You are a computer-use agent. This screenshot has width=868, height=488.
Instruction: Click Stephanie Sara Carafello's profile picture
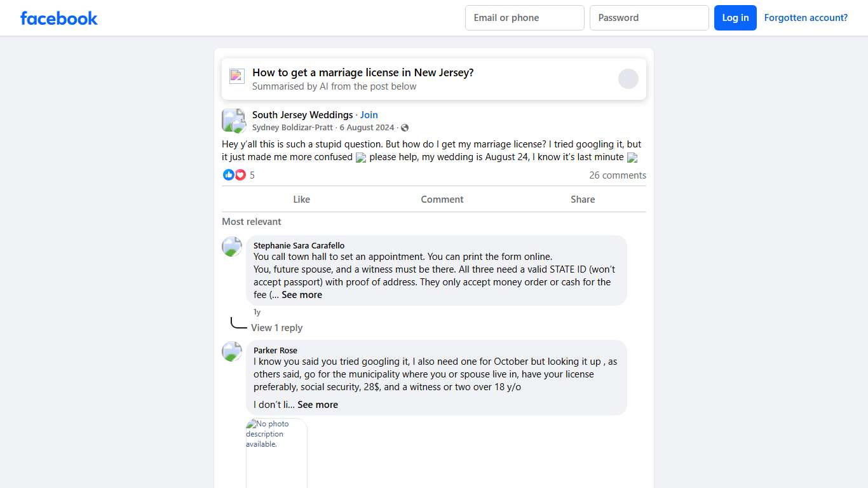(232, 247)
